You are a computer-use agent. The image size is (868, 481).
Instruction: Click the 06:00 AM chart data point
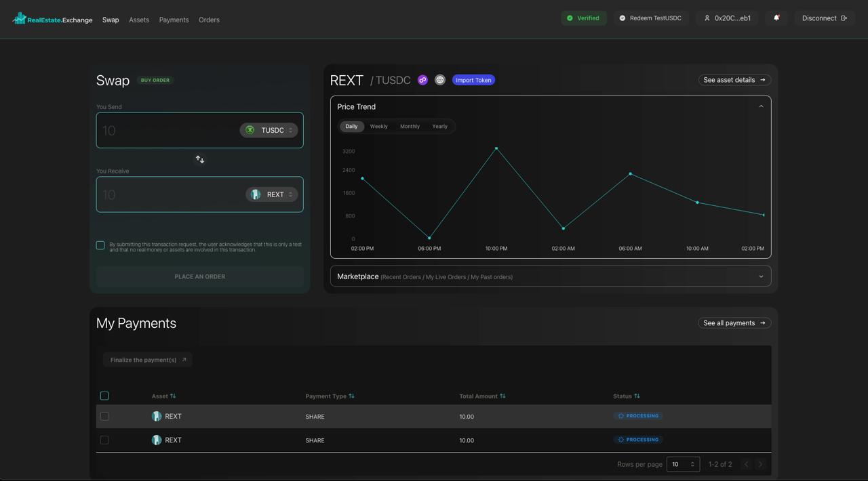coord(631,174)
